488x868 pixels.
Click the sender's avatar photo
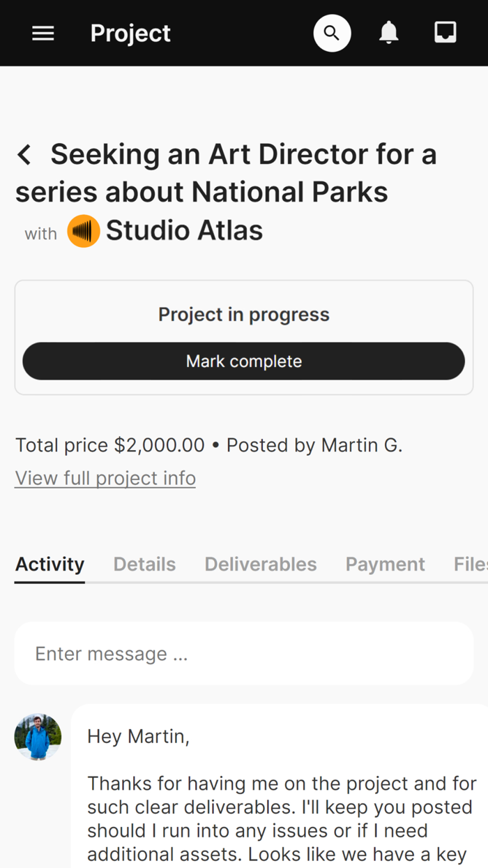(38, 737)
